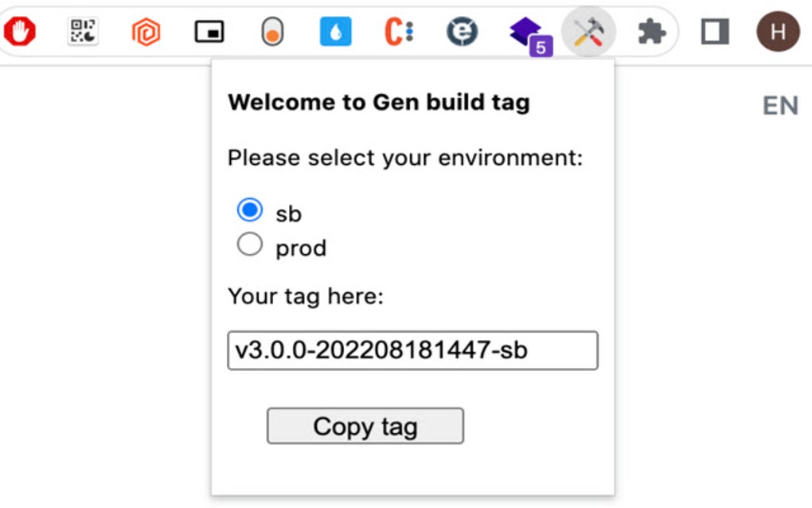Click the Copy tag button
The image size is (812, 508).
[365, 426]
